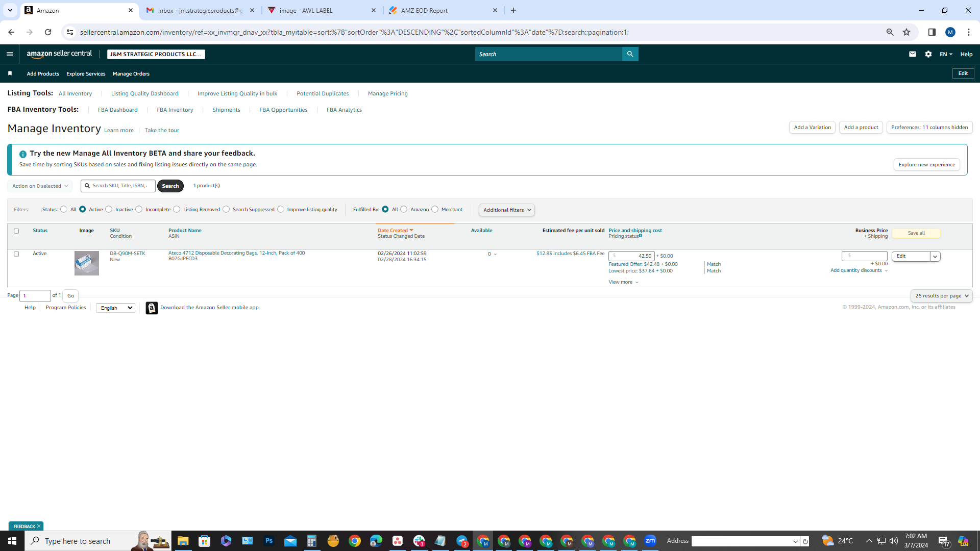
Task: Open Slack from the taskbar
Action: pyautogui.click(x=419, y=541)
